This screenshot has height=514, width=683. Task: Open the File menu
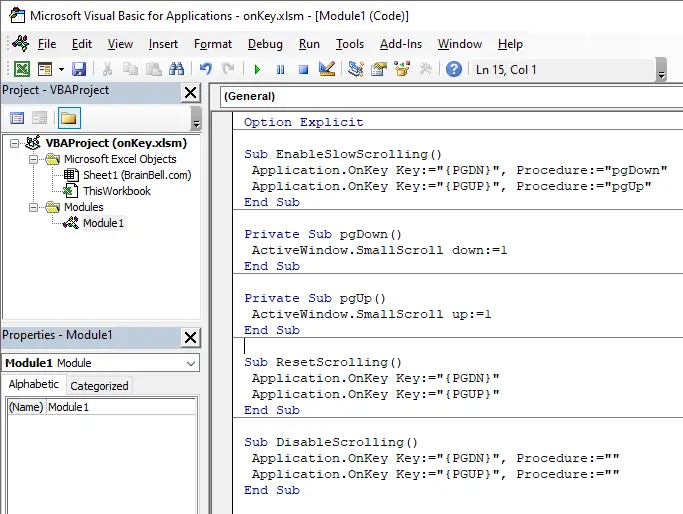pyautogui.click(x=47, y=44)
